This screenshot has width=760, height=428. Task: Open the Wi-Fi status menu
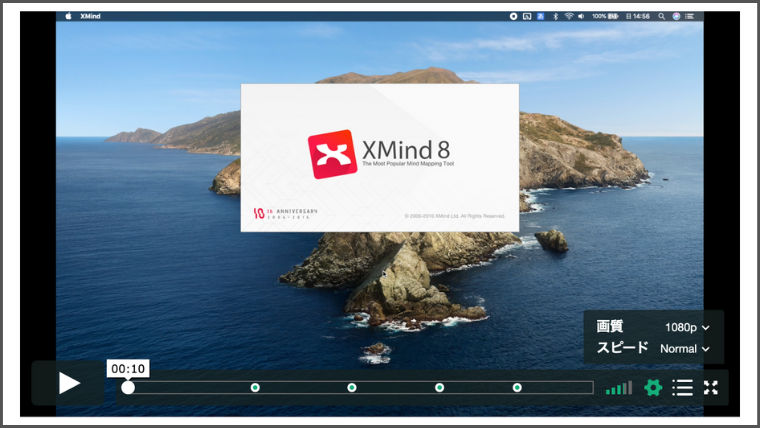pyautogui.click(x=569, y=16)
